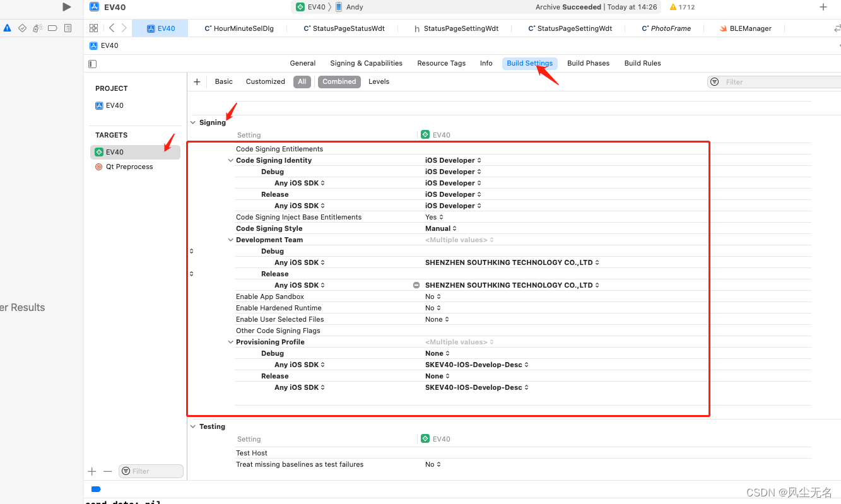
Task: Open the debug navigator icon
Action: [37, 28]
